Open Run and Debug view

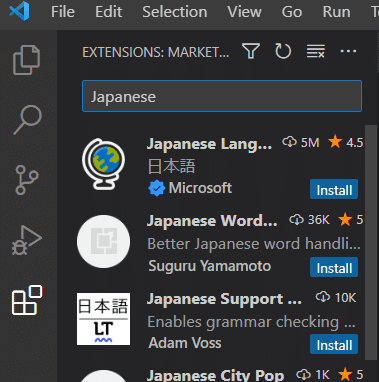27,240
